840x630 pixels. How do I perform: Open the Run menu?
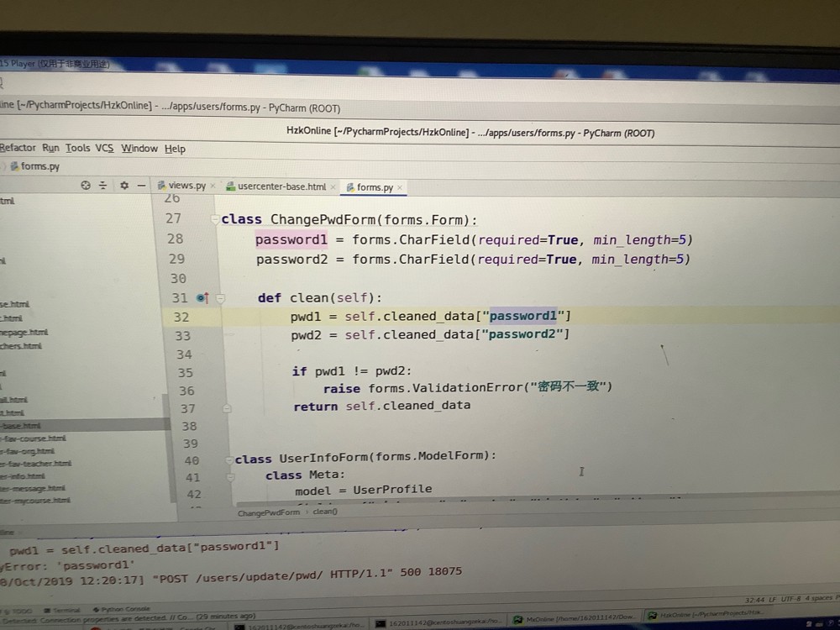(x=51, y=148)
